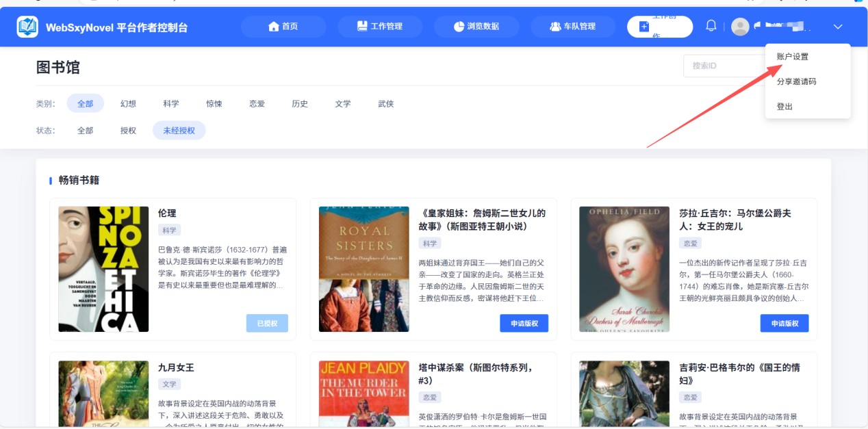Open the 车队管理 team management section
This screenshot has height=429, width=868.
(x=573, y=26)
